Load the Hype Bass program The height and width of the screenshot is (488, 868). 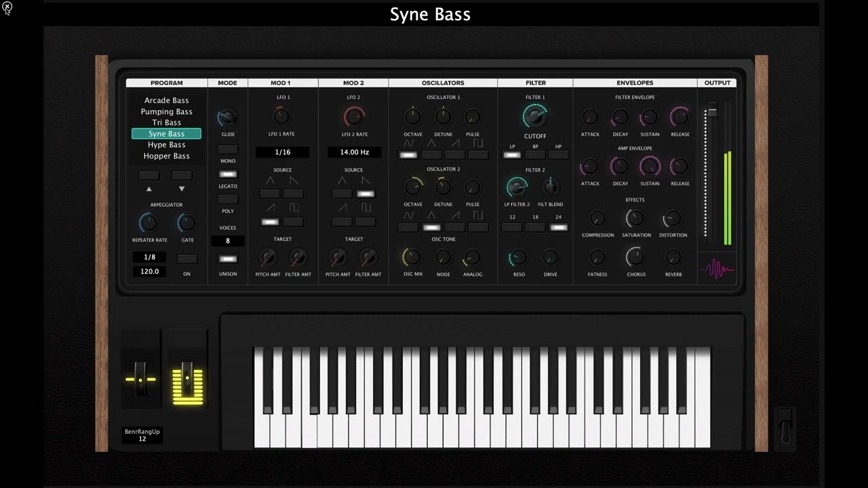click(x=167, y=144)
